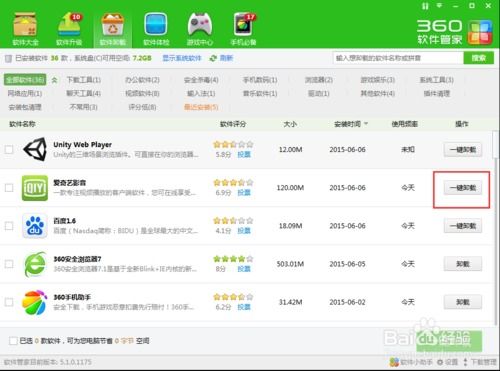Switch to 最近安装(5) category
This screenshot has width=500, height=371.
[201, 107]
